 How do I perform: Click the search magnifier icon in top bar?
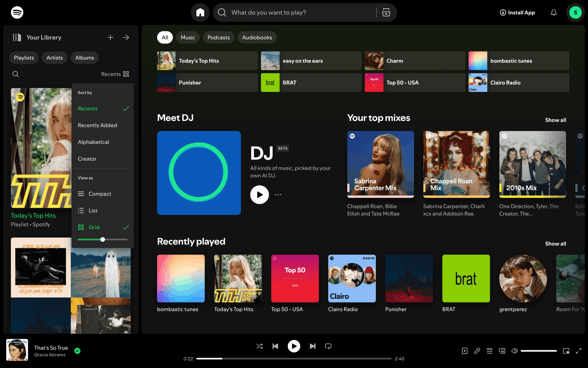pos(222,13)
